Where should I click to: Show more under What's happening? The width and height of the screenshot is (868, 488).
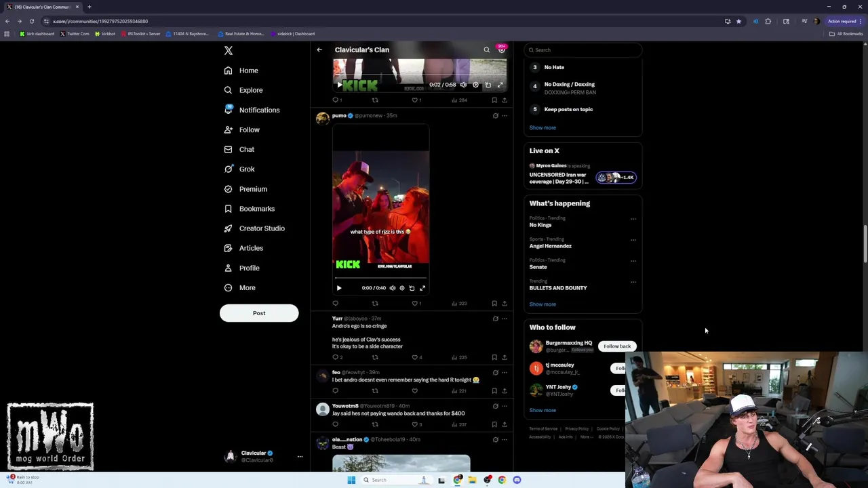point(542,304)
